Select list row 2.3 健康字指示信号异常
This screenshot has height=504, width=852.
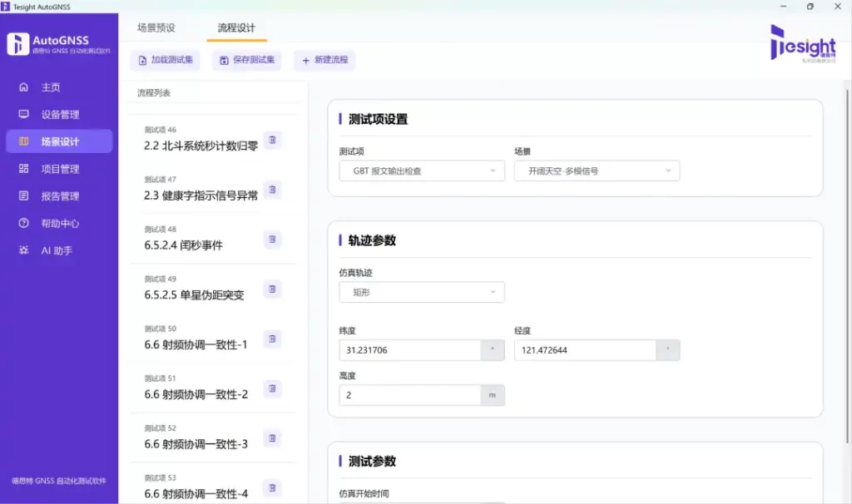coord(213,189)
